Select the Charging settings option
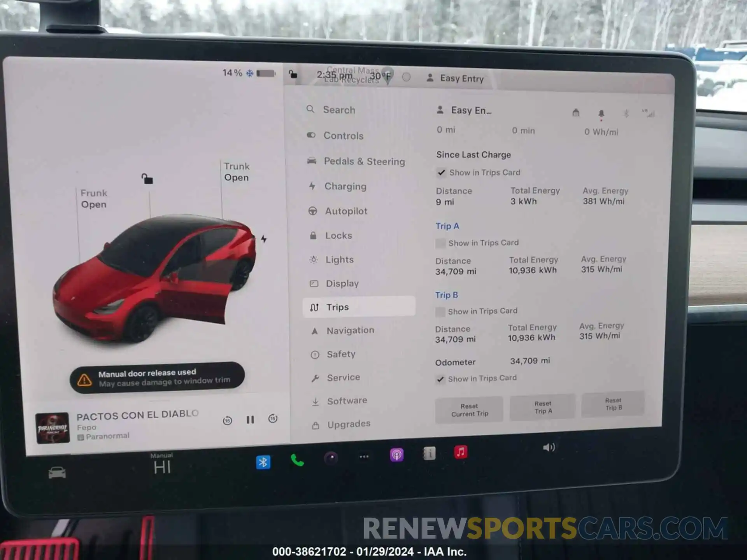The height and width of the screenshot is (560, 747). click(x=346, y=186)
